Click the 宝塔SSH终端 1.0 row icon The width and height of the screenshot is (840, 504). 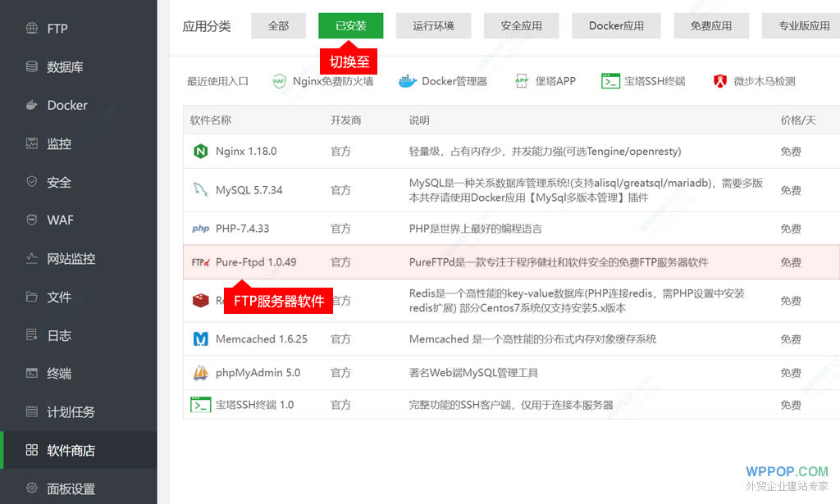200,405
